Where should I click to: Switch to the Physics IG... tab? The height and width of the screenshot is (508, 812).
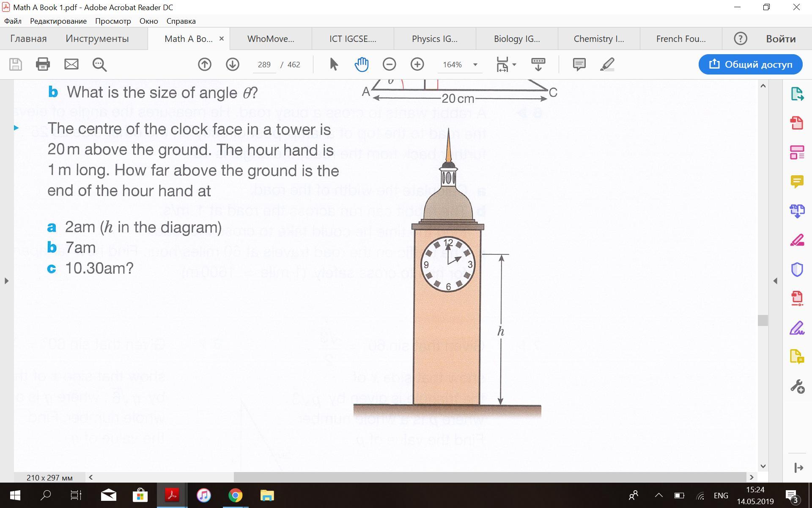click(434, 39)
